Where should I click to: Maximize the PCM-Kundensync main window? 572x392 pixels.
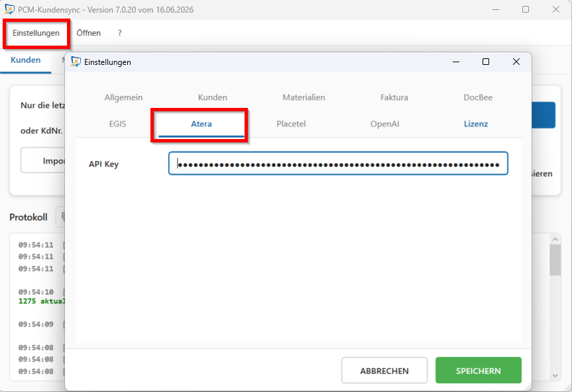(526, 9)
